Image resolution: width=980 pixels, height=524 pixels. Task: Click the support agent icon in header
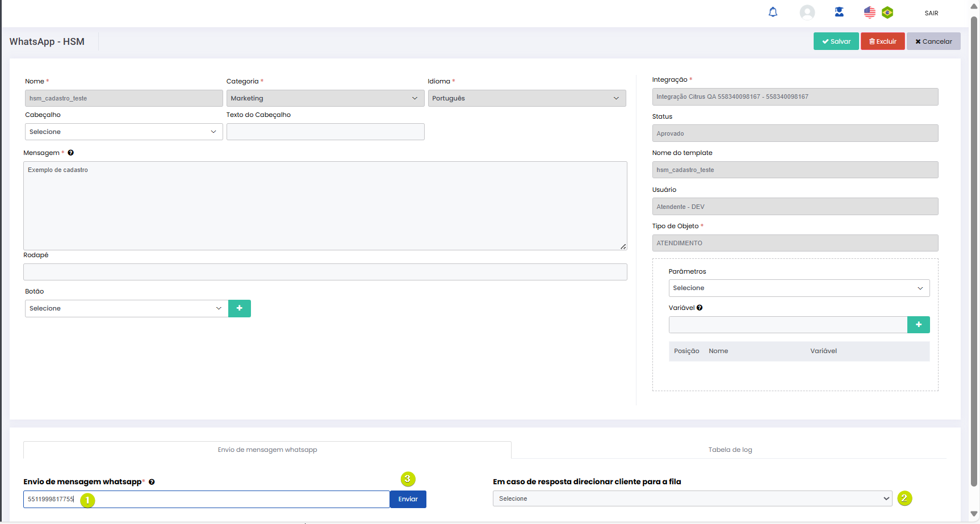(x=839, y=12)
